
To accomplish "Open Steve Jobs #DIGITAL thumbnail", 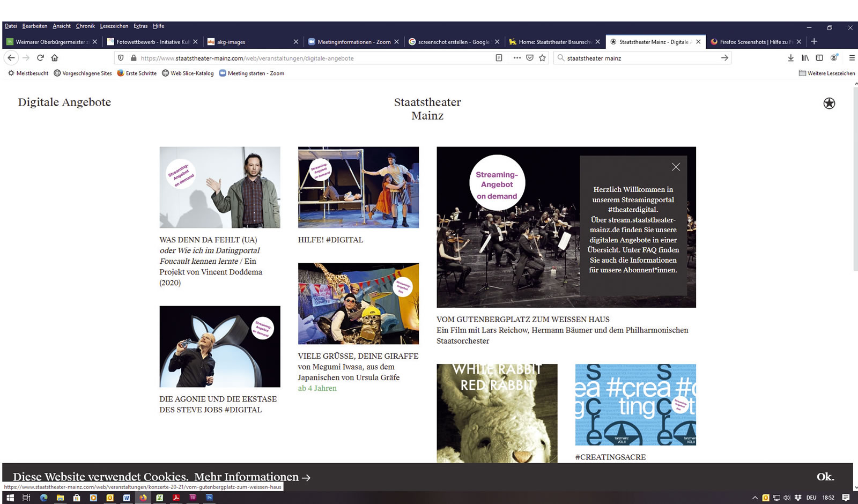I will pyautogui.click(x=220, y=346).
